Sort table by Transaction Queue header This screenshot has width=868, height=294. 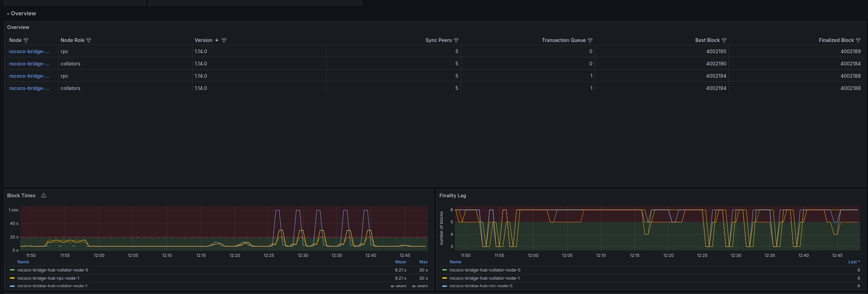point(564,40)
